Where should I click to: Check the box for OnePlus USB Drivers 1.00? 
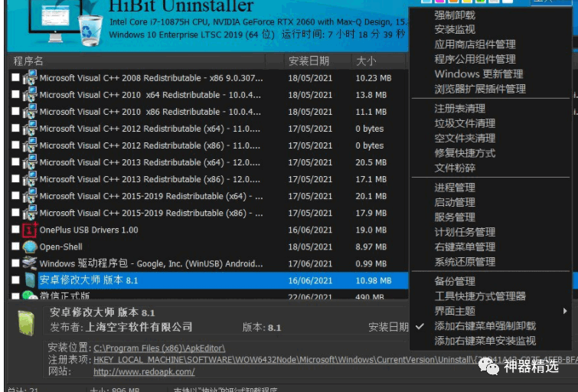click(x=15, y=230)
